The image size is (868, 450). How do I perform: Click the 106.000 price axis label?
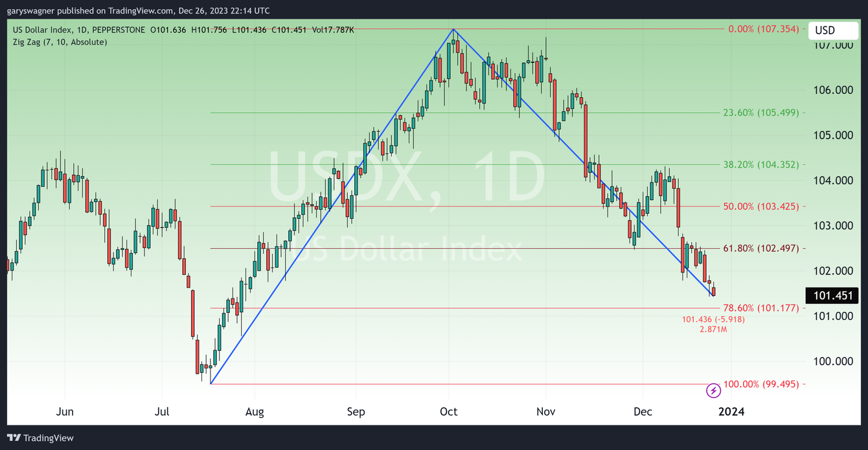coord(832,90)
